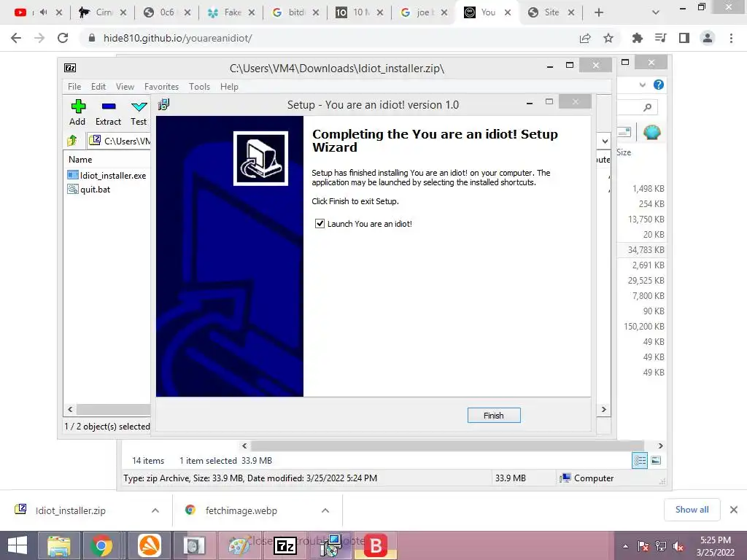Switch to the Site tab
The height and width of the screenshot is (560, 747).
click(551, 12)
